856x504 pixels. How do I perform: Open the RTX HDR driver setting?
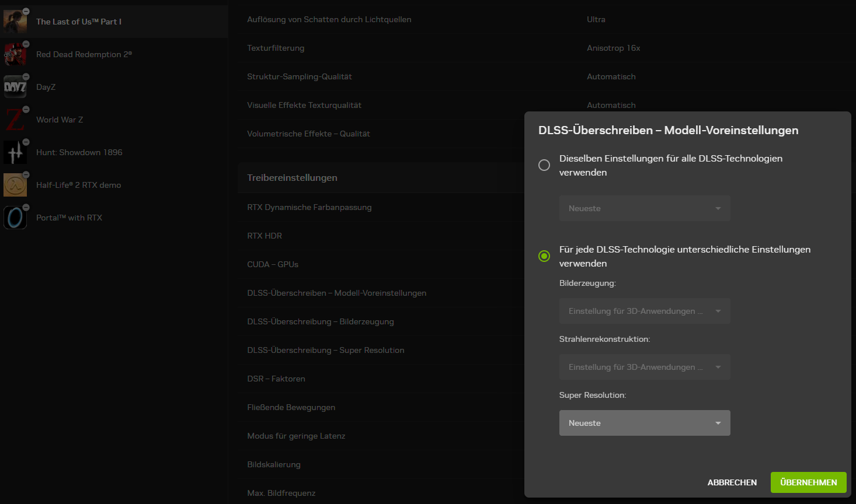coord(265,236)
